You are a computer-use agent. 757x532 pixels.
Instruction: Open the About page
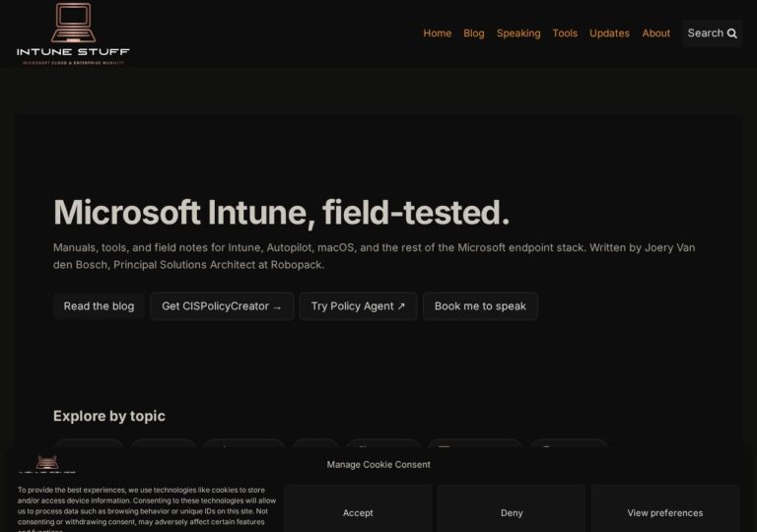tap(655, 33)
